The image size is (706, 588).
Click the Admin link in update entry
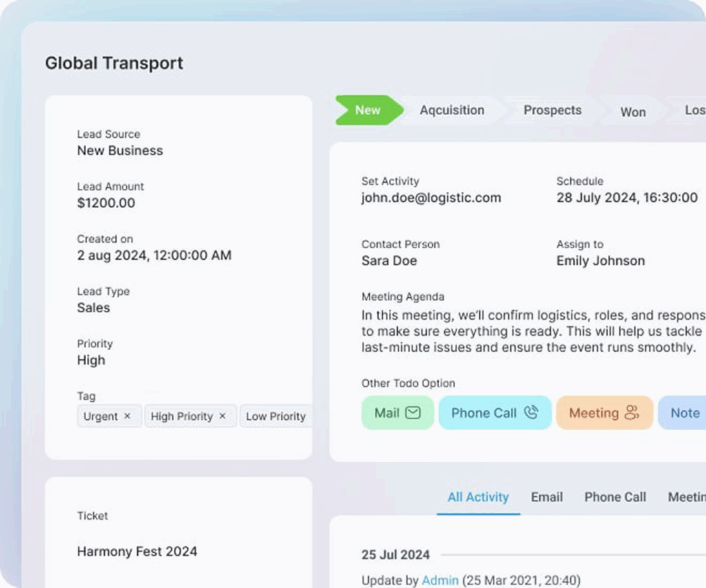coord(440,580)
